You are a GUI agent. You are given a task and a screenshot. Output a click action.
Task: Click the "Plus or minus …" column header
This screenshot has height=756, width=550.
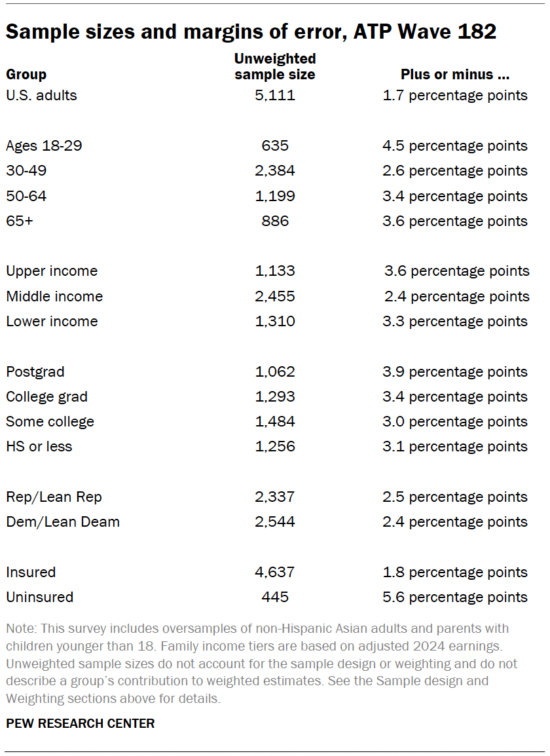(455, 74)
